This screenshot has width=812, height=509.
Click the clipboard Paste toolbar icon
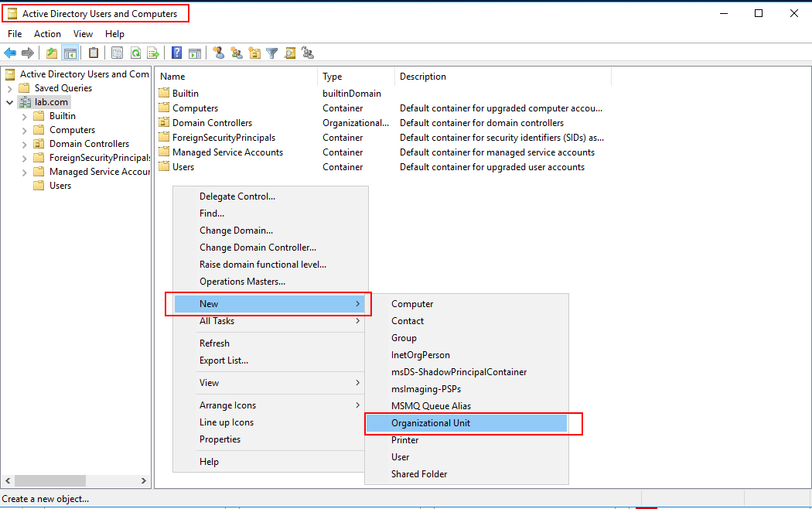tap(94, 53)
